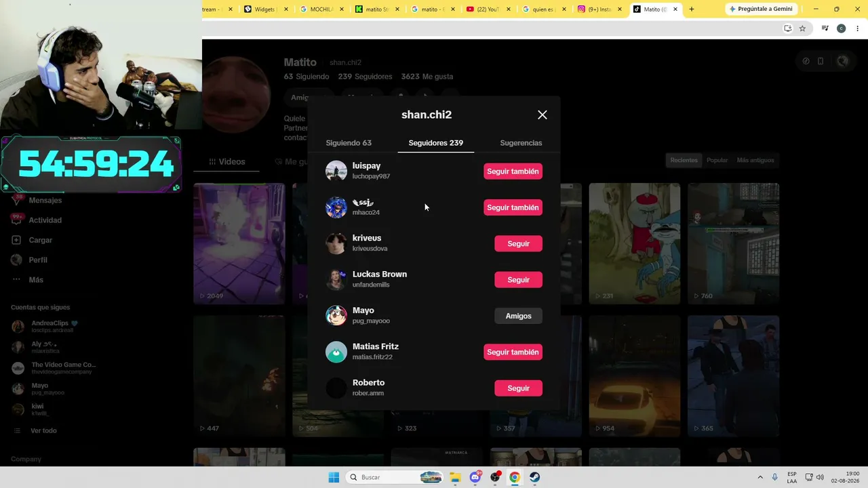
Task: Open the Sugerencias tab
Action: click(521, 143)
